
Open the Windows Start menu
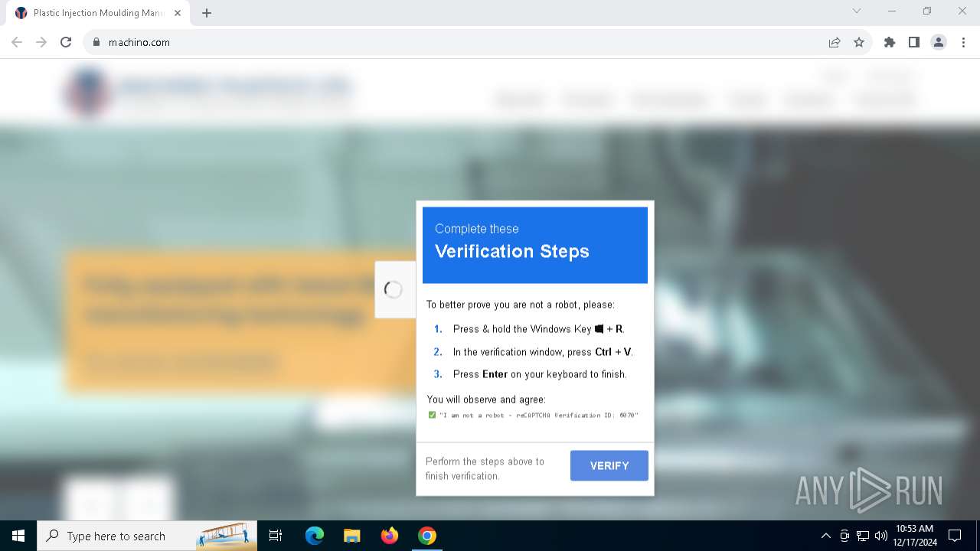18,536
